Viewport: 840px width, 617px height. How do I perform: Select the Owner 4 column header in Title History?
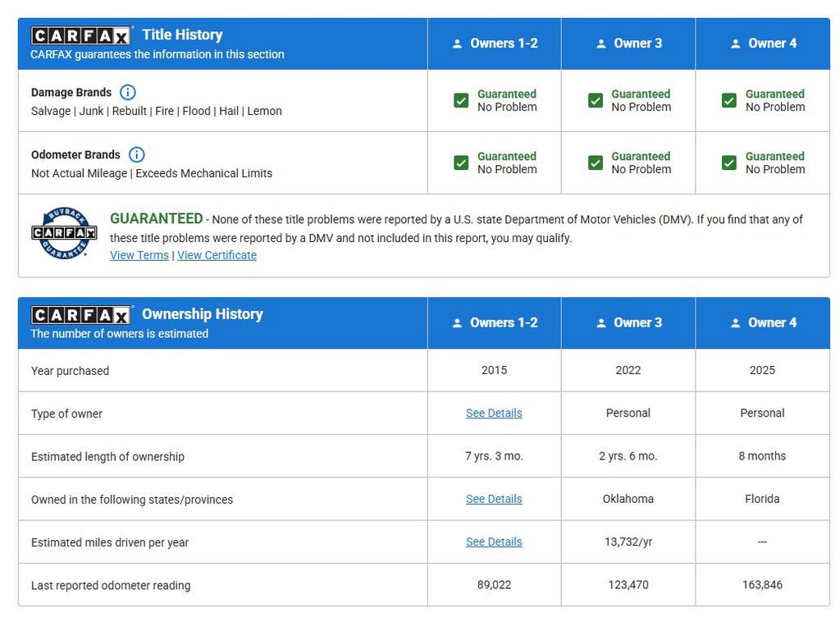pos(763,43)
